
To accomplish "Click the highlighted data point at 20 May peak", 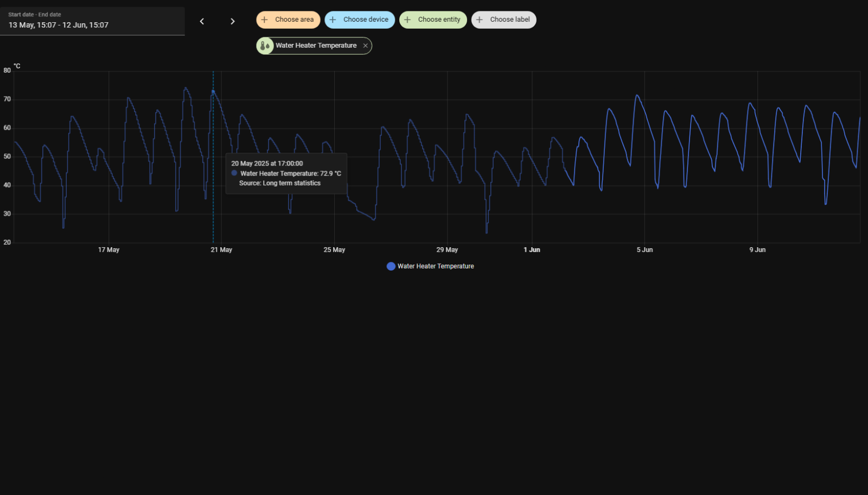I will [x=213, y=92].
